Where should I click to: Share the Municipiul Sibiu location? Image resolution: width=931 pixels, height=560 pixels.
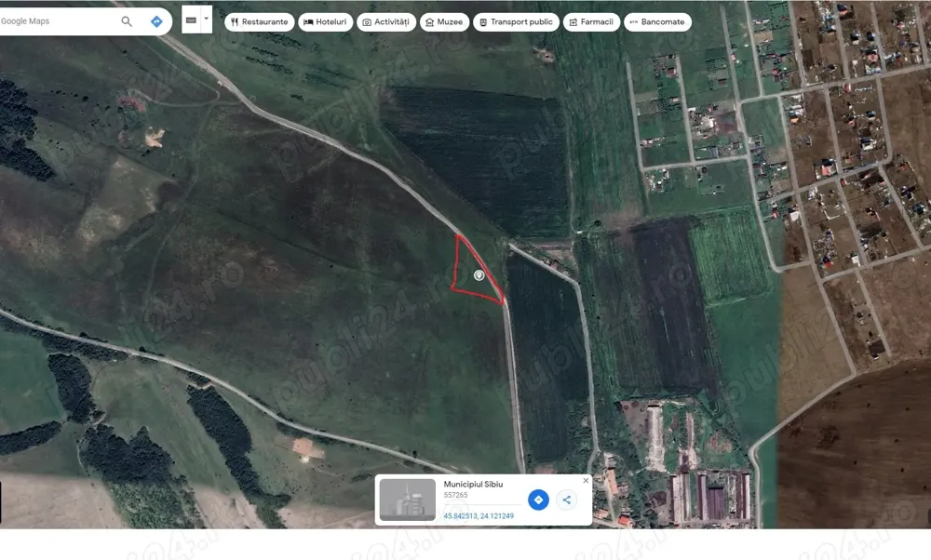(567, 500)
